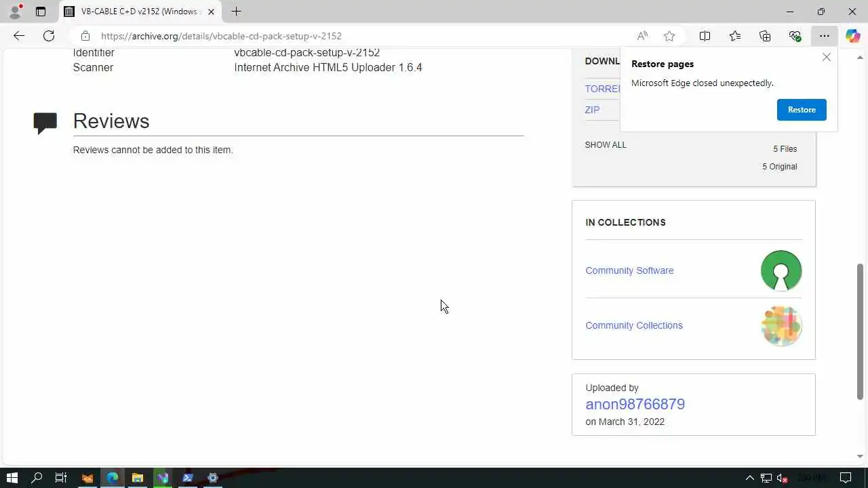The height and width of the screenshot is (488, 868).
Task: Click the IN COLLECTIONS heading
Action: (626, 222)
